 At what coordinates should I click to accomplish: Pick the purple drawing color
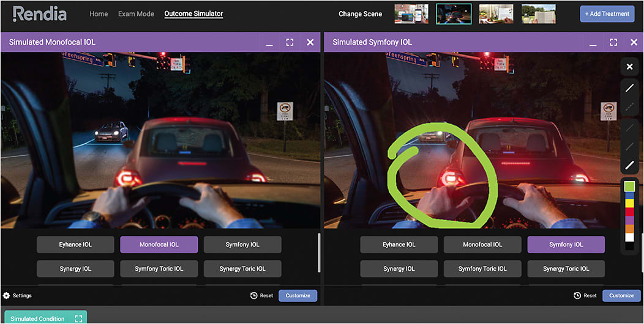[629, 221]
